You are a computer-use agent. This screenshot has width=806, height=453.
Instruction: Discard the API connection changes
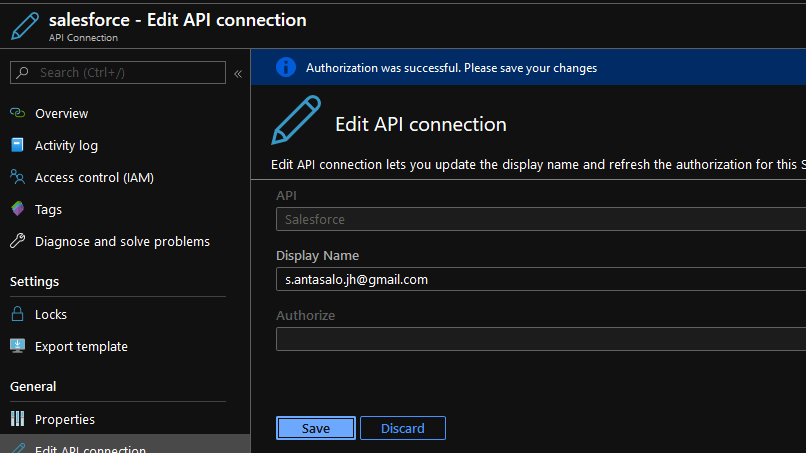coord(402,428)
